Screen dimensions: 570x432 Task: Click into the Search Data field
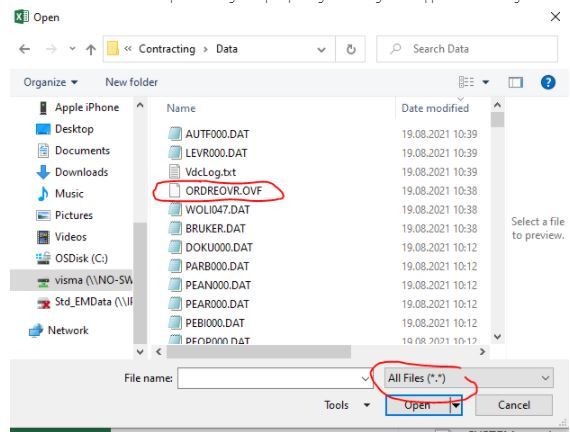click(x=467, y=49)
